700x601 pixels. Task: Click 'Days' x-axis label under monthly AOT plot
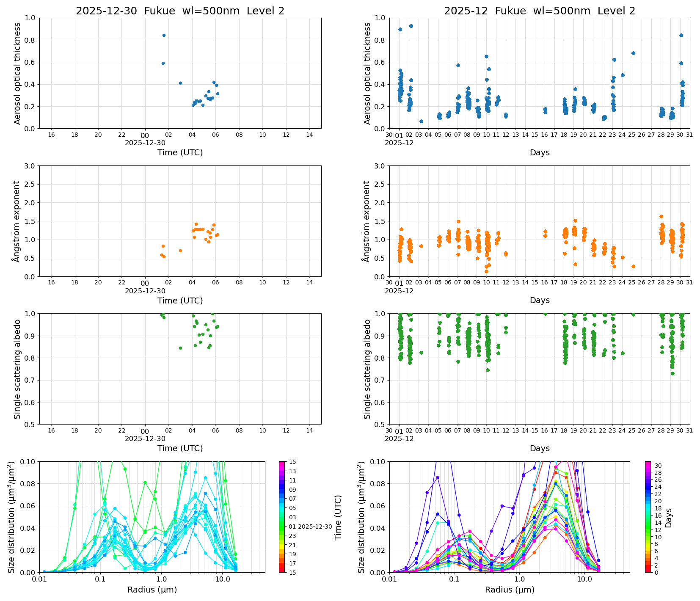[x=539, y=152]
